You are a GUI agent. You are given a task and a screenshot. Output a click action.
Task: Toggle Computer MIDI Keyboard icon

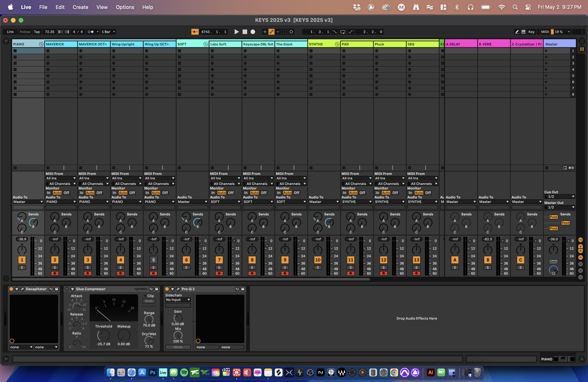[x=523, y=32]
